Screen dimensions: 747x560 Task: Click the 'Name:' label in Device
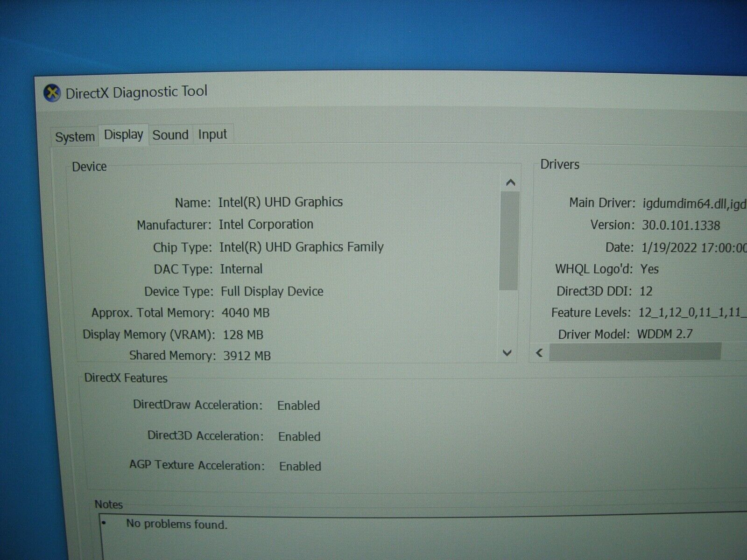tap(192, 203)
